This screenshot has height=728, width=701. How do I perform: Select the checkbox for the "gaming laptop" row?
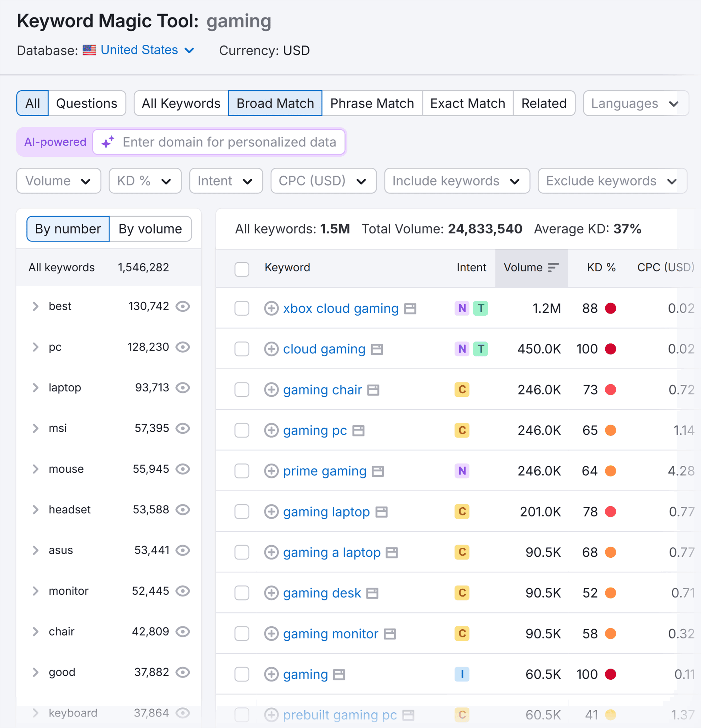(241, 512)
